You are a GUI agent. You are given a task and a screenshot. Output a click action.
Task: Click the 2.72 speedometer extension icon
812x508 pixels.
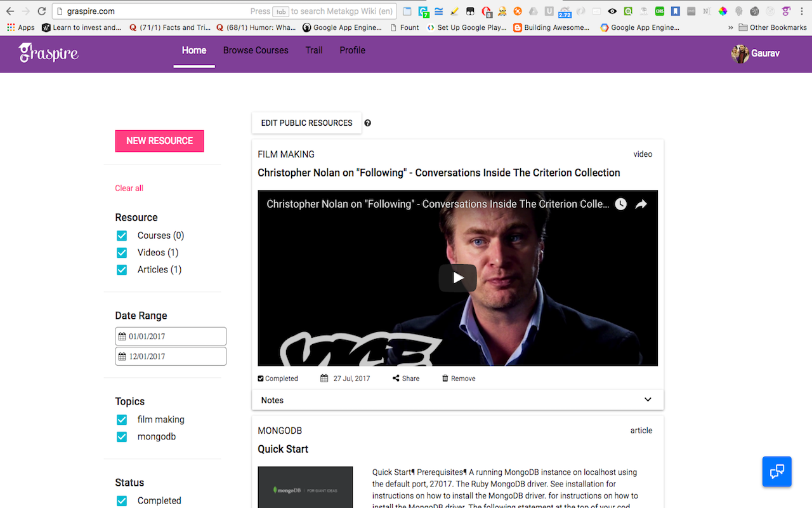[565, 11]
